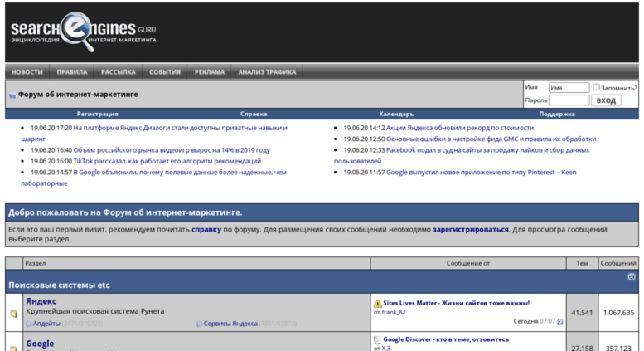
Task: Open the Реклама menu item
Action: (210, 72)
